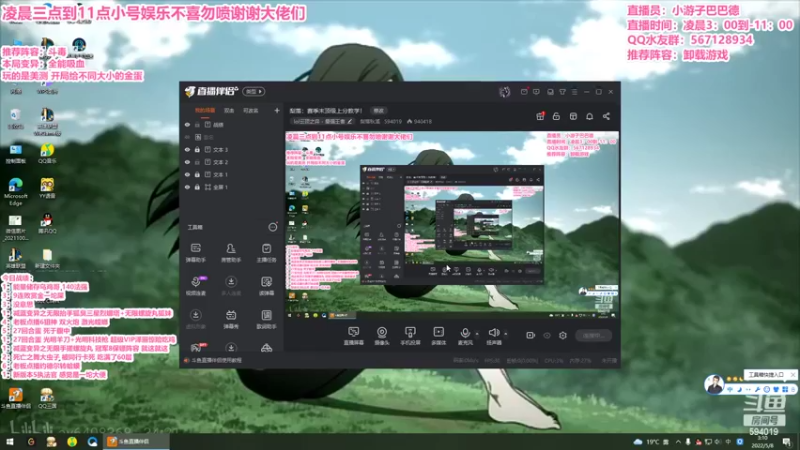Open Windows Start menu
The image size is (800, 450).
[x=10, y=442]
